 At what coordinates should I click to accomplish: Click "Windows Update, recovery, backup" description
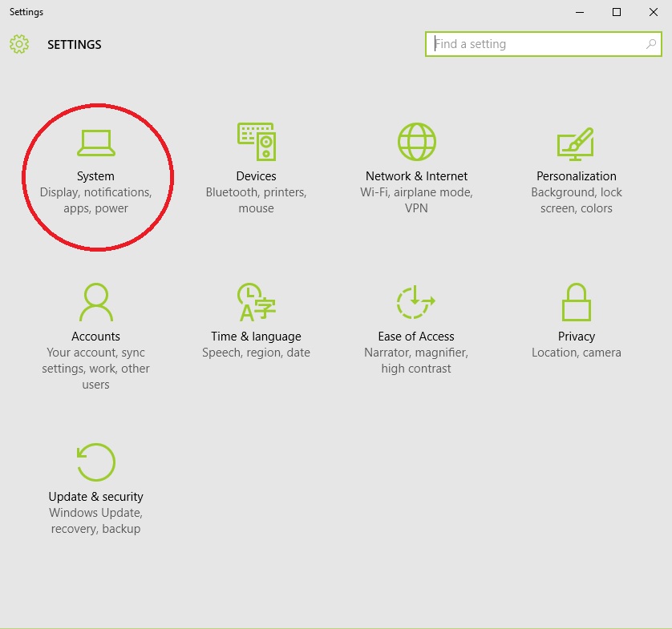point(95,521)
